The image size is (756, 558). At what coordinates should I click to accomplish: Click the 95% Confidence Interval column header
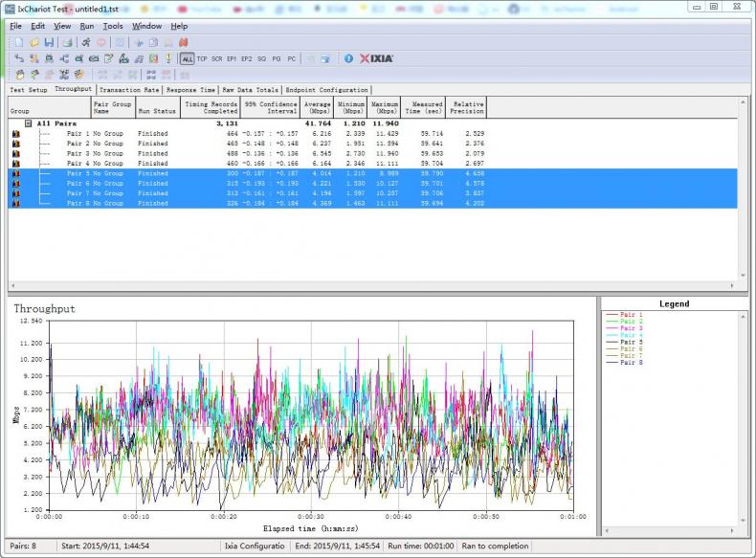(x=270, y=107)
